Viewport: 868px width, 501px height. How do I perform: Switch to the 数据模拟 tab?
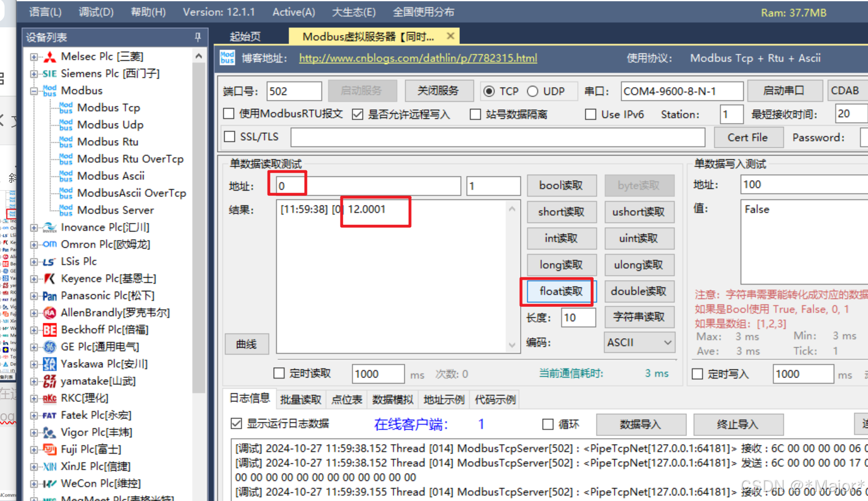click(392, 399)
